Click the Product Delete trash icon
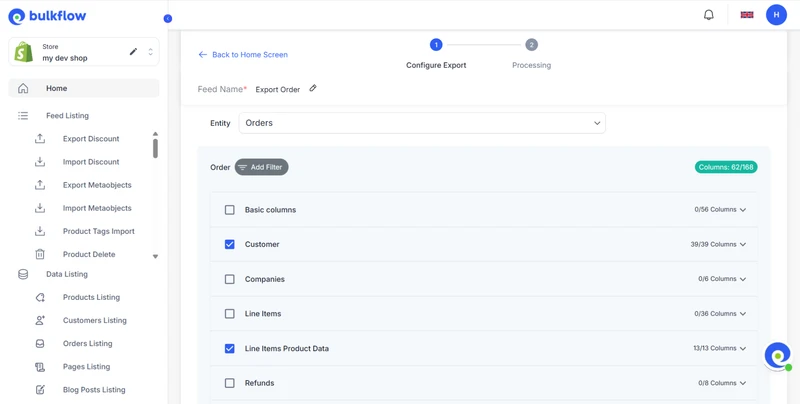The width and height of the screenshot is (800, 404). [x=40, y=254]
